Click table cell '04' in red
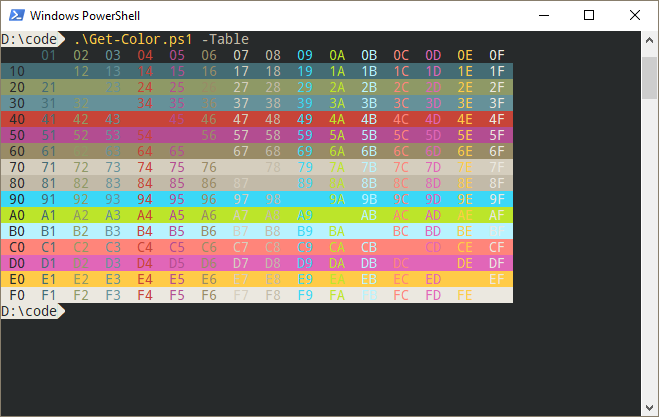659x417 pixels. coord(145,55)
